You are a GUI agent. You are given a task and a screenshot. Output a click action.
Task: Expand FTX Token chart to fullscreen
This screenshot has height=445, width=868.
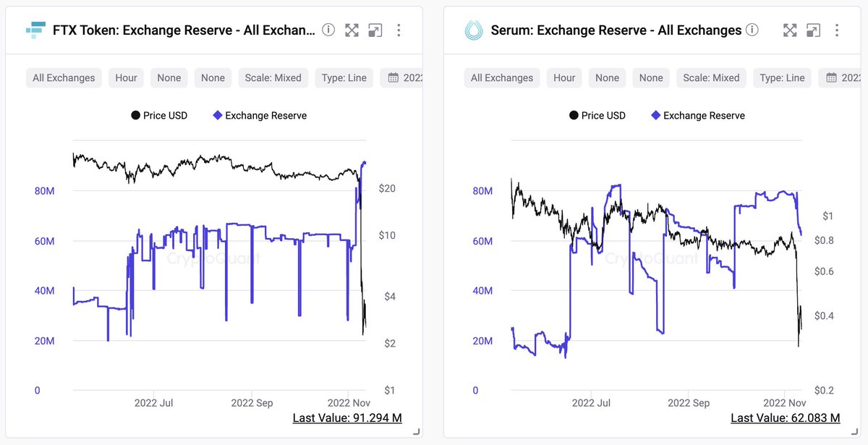(x=352, y=30)
